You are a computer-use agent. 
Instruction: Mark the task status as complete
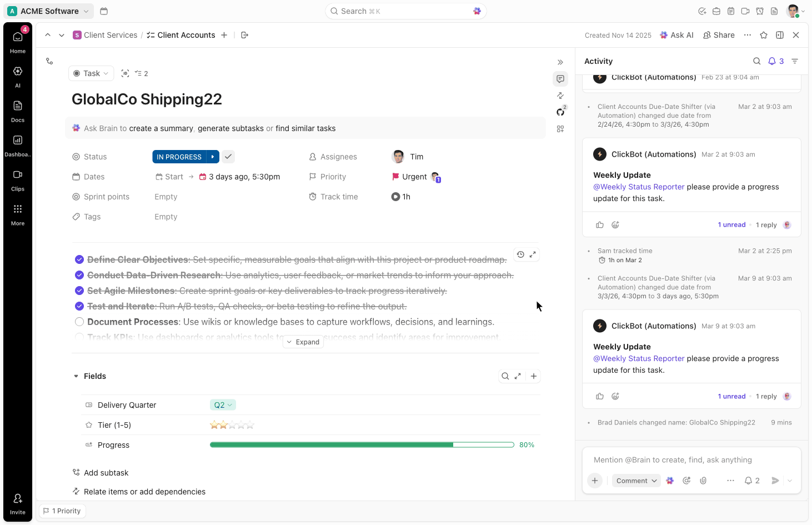tap(228, 156)
